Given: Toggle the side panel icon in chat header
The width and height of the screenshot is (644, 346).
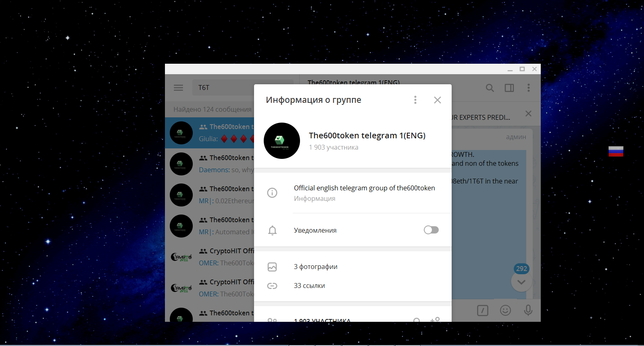Looking at the screenshot, I should click(509, 88).
